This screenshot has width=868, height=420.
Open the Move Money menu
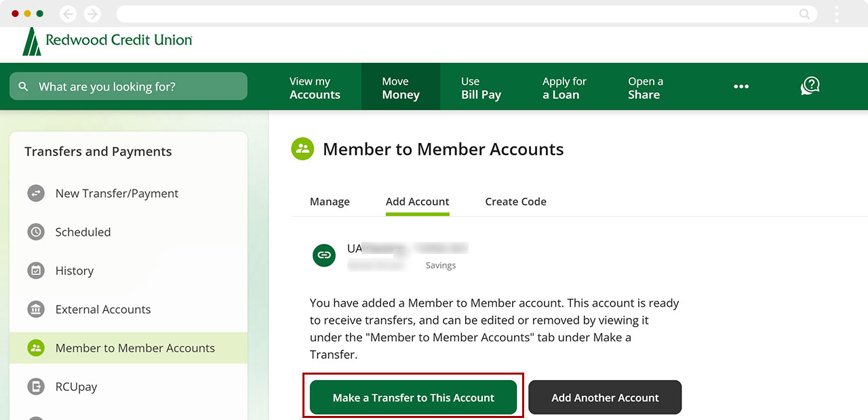click(401, 88)
